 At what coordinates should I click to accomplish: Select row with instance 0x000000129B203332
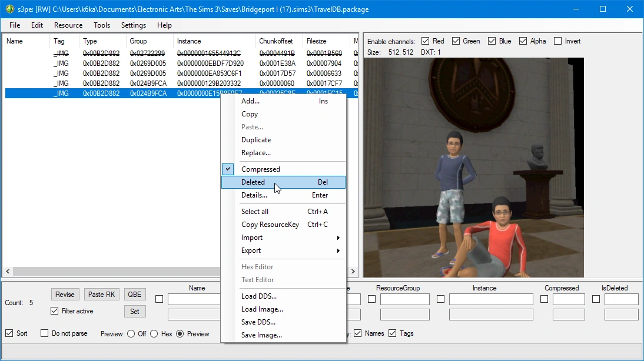pos(181,83)
